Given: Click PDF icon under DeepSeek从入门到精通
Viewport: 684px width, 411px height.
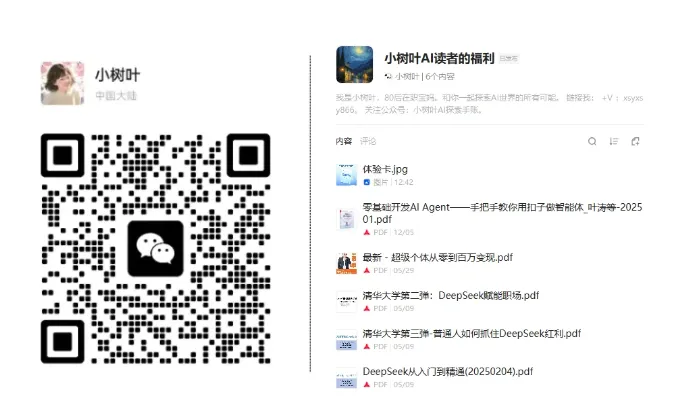Looking at the screenshot, I should 366,384.
